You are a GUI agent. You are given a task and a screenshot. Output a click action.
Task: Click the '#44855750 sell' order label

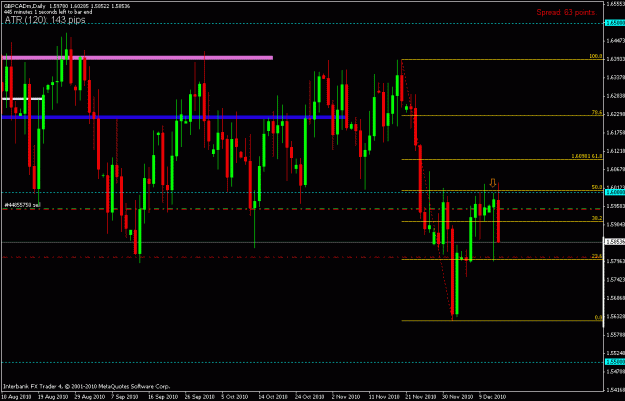22,205
